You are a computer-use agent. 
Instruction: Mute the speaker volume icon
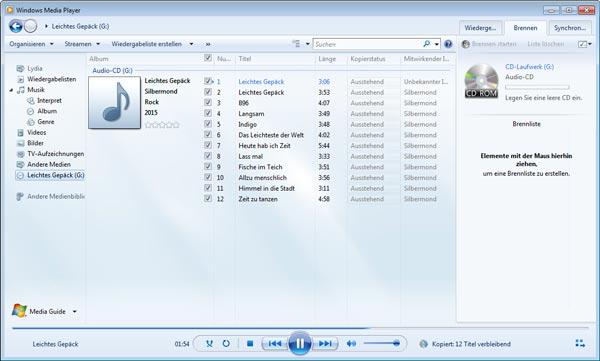pos(351,343)
